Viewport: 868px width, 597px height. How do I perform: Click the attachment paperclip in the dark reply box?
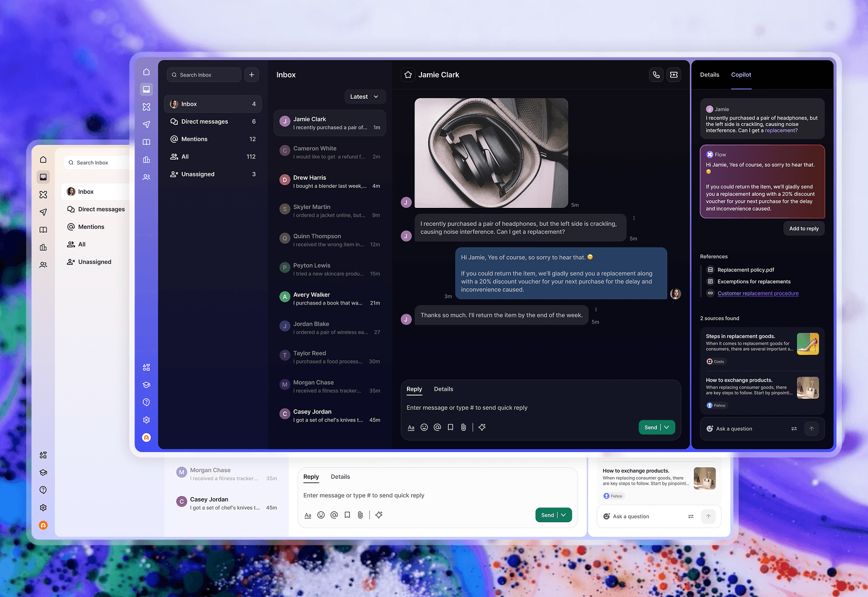[x=463, y=428]
